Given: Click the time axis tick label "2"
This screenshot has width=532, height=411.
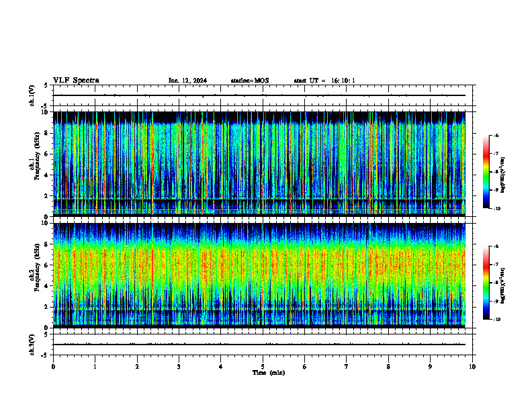Looking at the screenshot, I should tap(137, 367).
